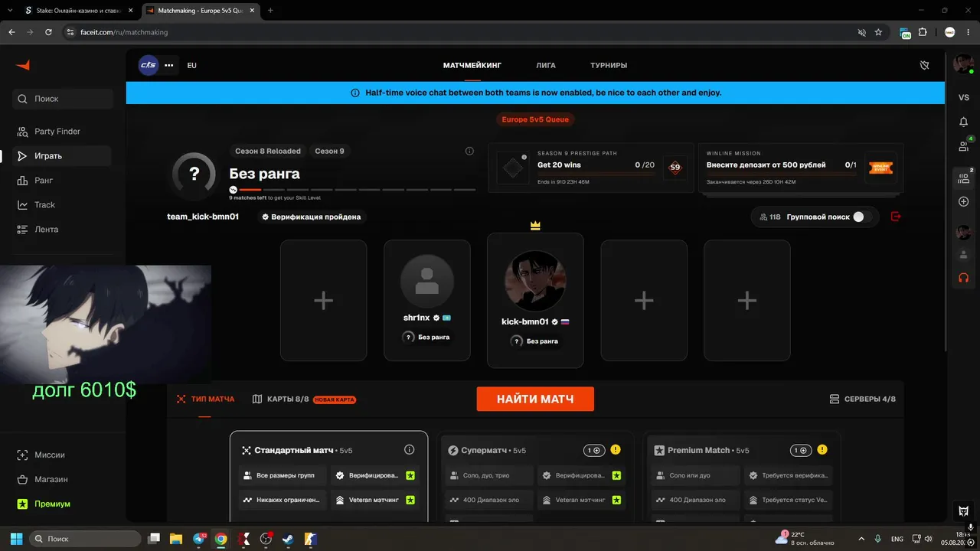Image resolution: width=980 pixels, height=551 pixels.
Task: Click the Winline Event ticket icon
Action: coord(880,168)
